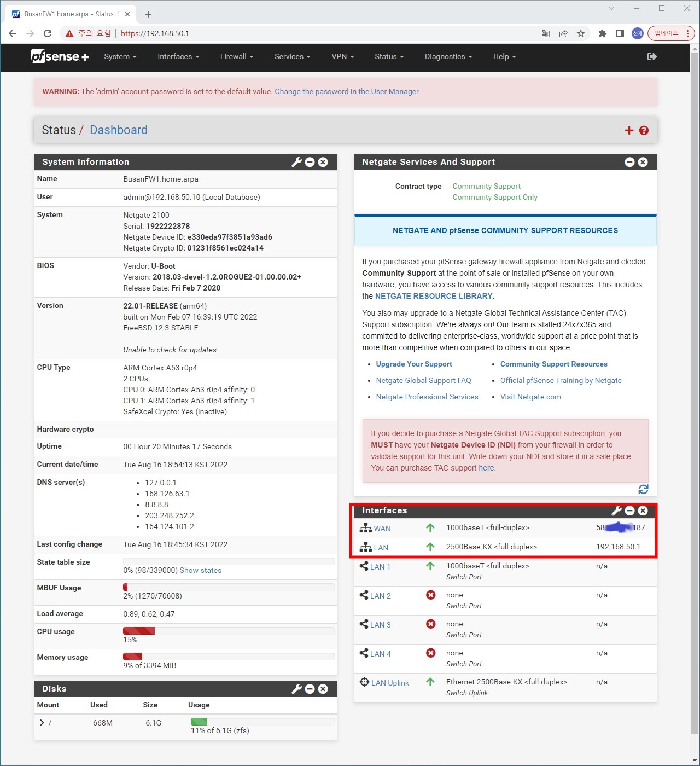Close the System Information widget

[323, 162]
